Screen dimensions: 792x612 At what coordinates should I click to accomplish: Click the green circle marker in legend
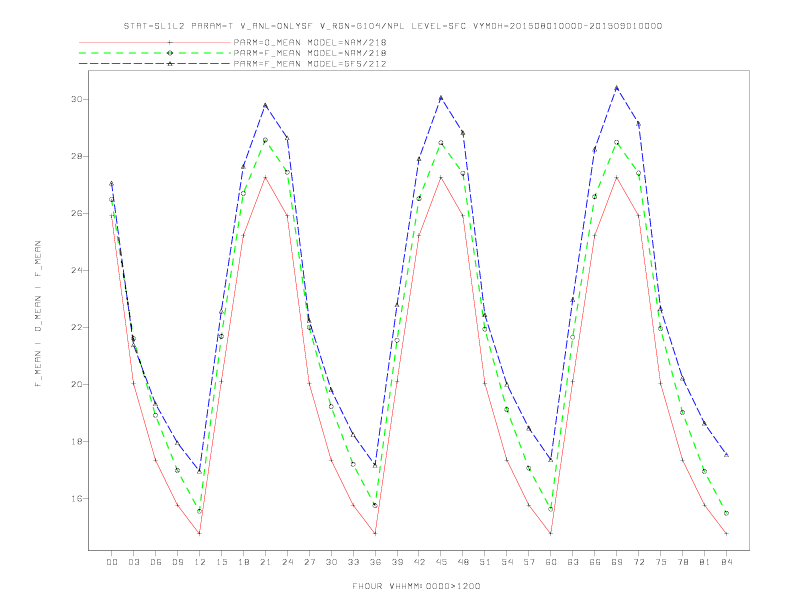coord(170,53)
